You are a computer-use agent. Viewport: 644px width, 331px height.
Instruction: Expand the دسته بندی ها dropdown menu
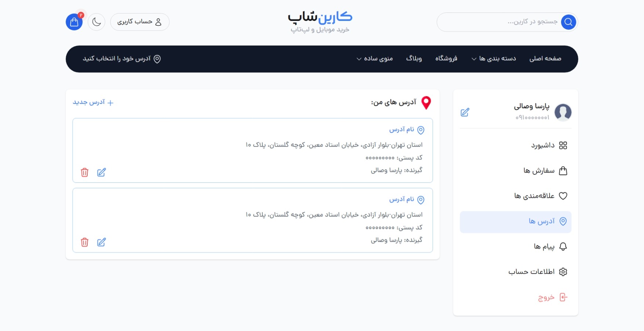494,59
